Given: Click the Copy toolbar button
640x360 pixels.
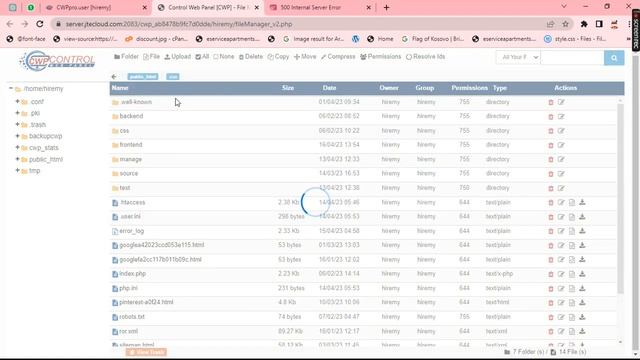Looking at the screenshot, I should [278, 57].
